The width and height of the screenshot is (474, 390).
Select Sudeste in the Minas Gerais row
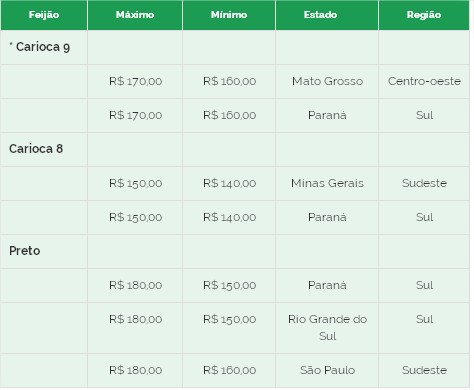(x=424, y=183)
